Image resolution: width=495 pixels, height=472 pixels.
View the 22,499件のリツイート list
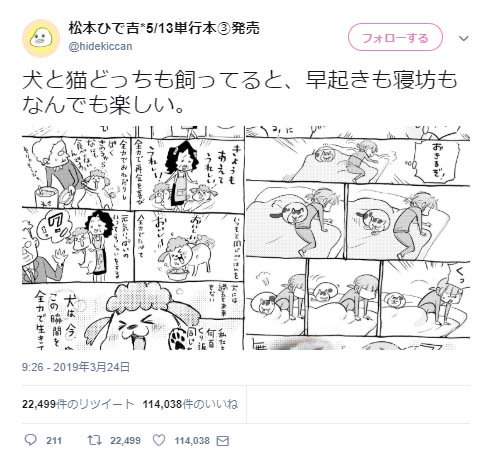(78, 404)
